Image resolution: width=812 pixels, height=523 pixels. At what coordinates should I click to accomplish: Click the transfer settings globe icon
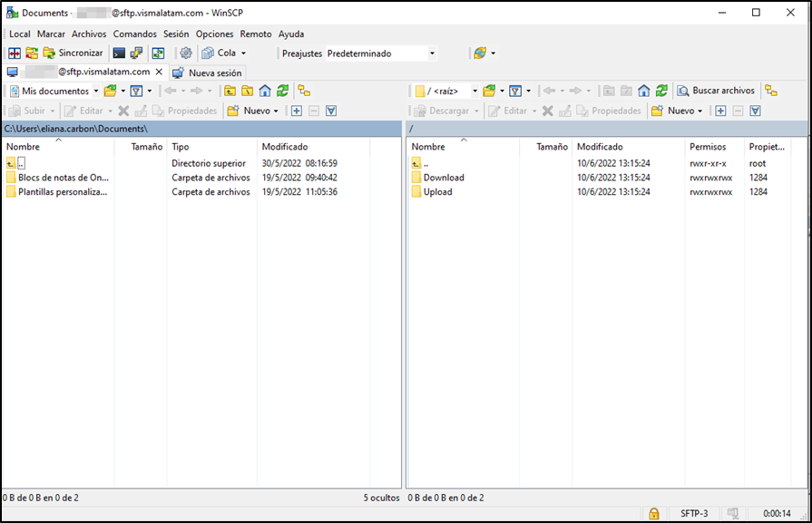[480, 53]
